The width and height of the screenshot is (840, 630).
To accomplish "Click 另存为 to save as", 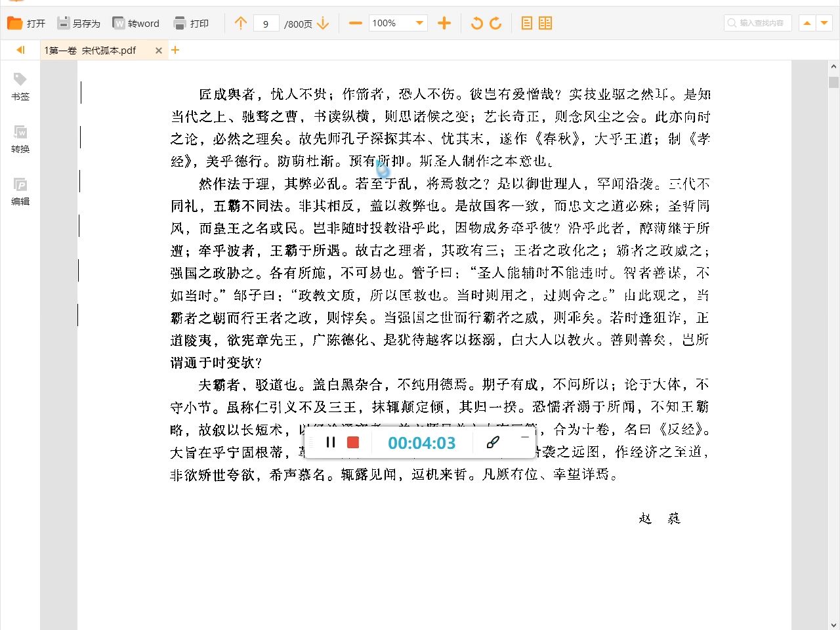I will [x=78, y=23].
